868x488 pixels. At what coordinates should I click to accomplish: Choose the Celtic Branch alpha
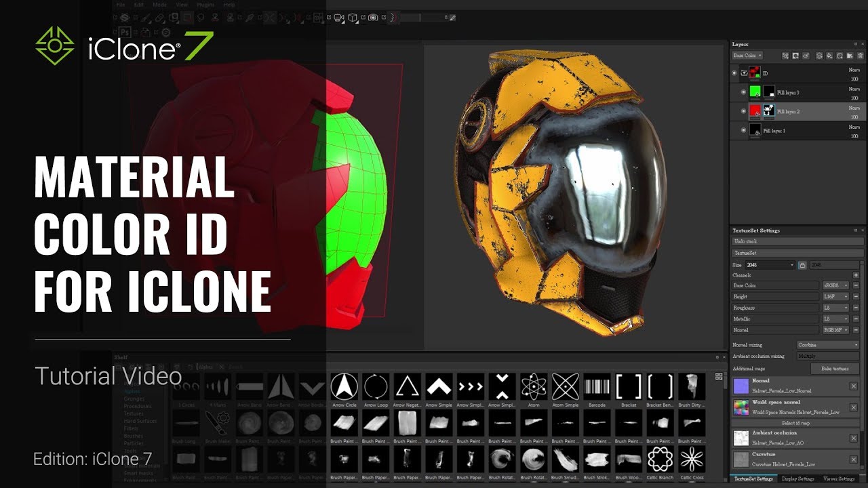(660, 459)
